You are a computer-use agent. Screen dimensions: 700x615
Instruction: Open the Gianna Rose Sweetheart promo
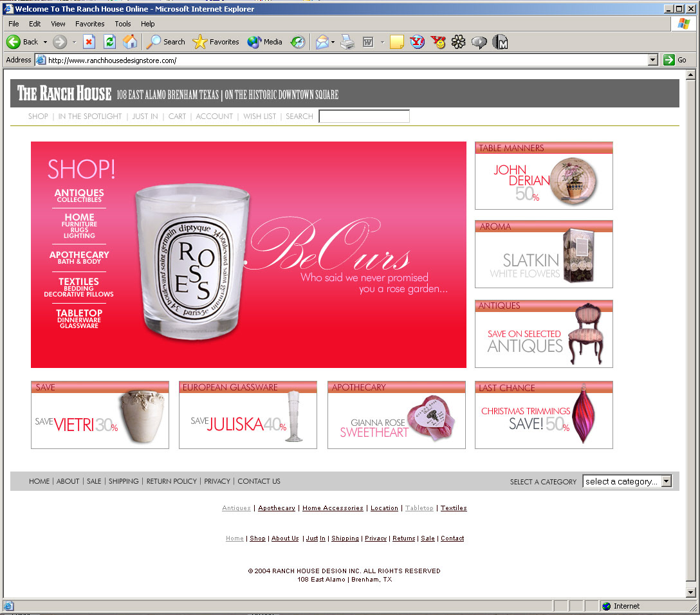pyautogui.click(x=396, y=415)
